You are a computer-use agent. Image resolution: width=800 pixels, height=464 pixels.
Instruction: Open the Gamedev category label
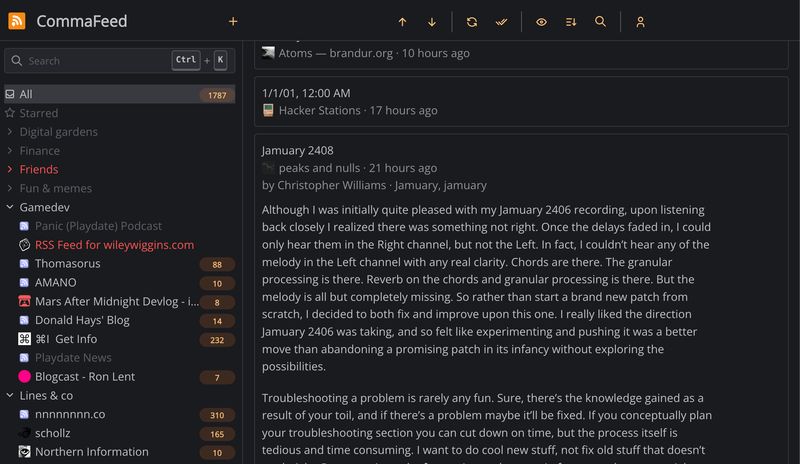[44, 207]
